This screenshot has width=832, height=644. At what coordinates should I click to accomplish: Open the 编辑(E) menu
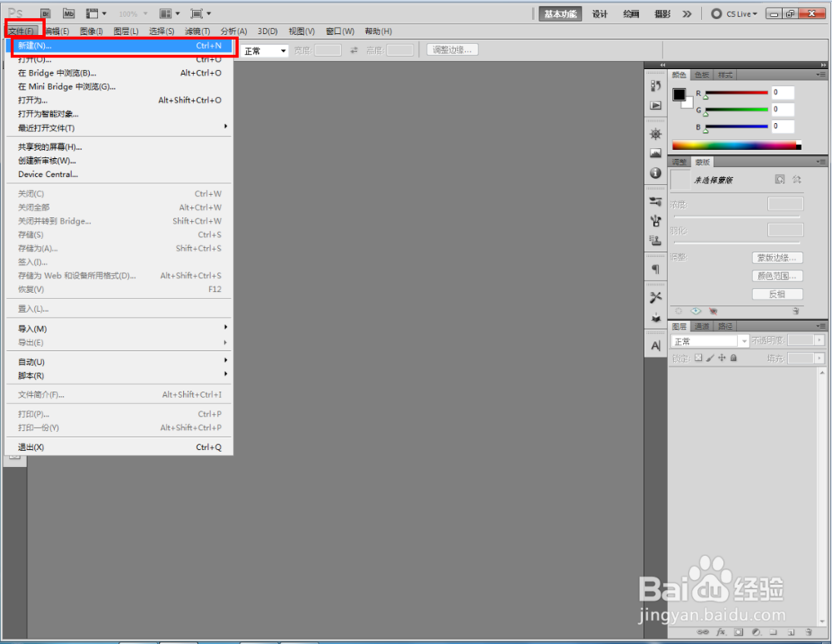click(57, 32)
